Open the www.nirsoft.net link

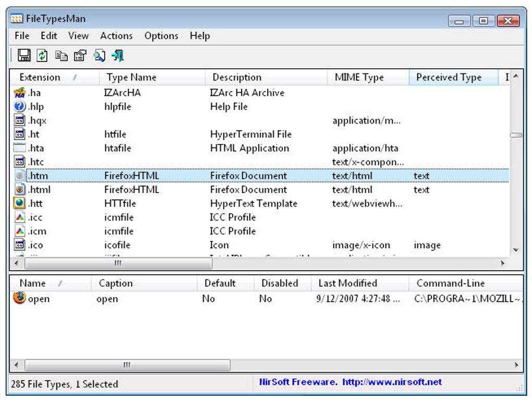pos(392,382)
